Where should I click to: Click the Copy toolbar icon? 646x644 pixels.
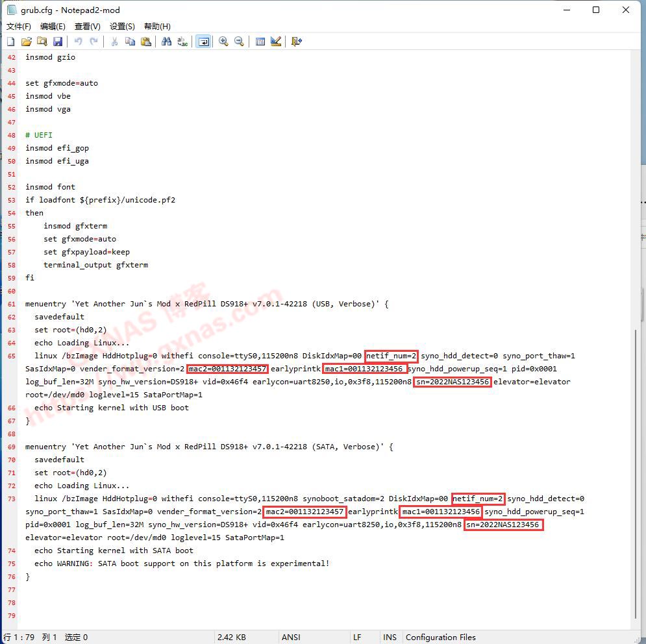(x=130, y=42)
